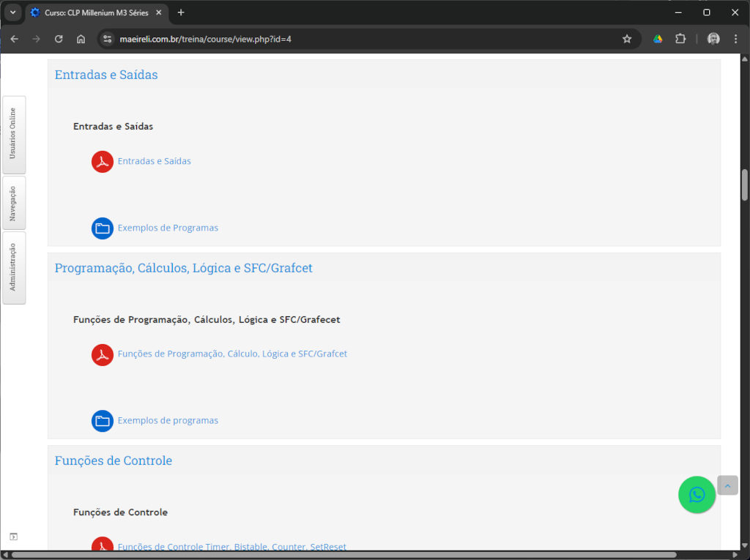Click the vertical scrollbar thumb

coord(745,185)
